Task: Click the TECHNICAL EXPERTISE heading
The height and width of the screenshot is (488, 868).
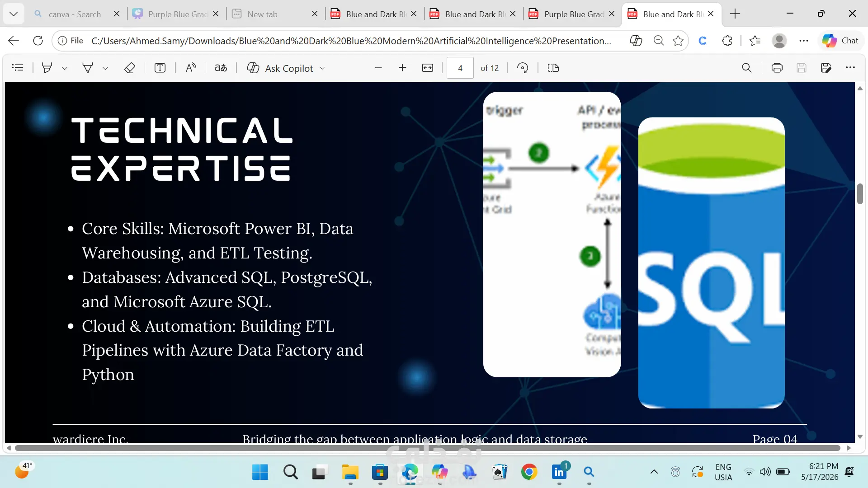Action: click(182, 149)
